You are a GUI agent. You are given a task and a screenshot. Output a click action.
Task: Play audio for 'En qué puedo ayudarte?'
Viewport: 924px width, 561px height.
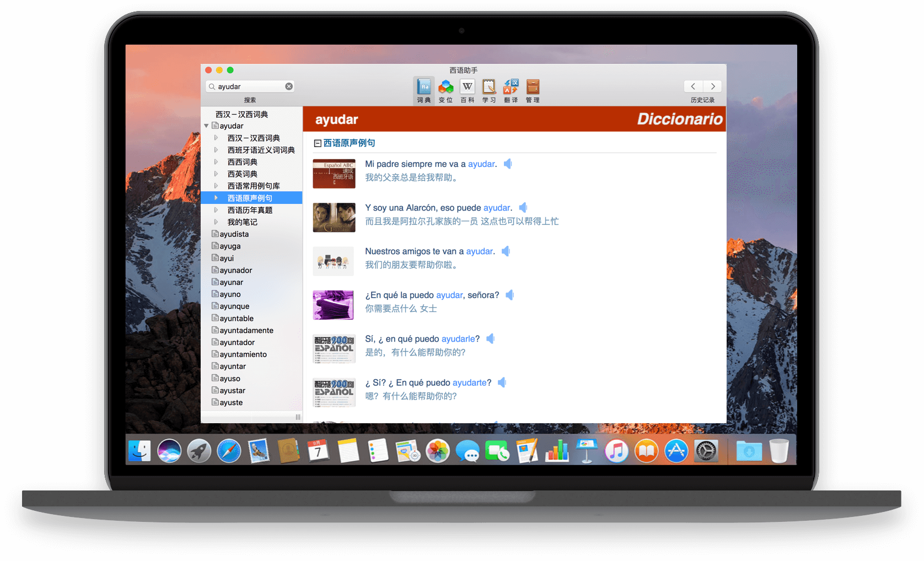coord(502,382)
